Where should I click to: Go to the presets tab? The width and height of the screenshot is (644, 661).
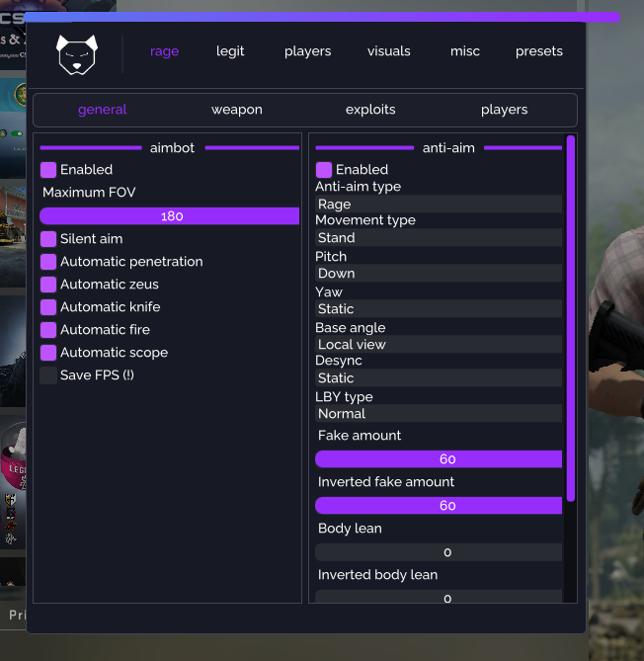point(539,51)
